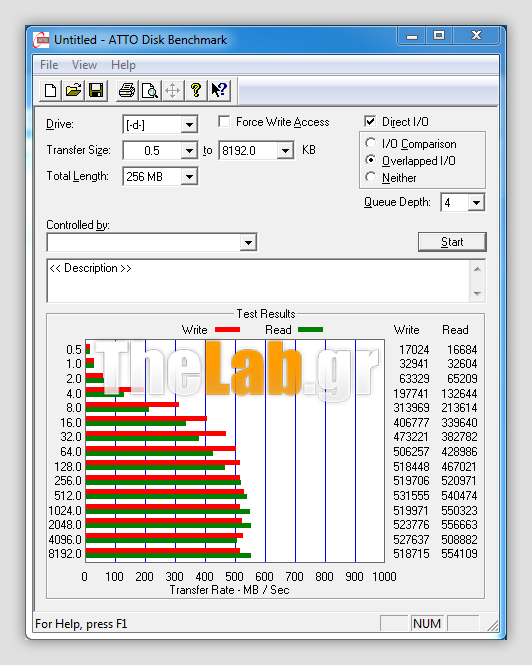Open the Queue Depth dropdown
This screenshot has width=532, height=665.
point(476,203)
